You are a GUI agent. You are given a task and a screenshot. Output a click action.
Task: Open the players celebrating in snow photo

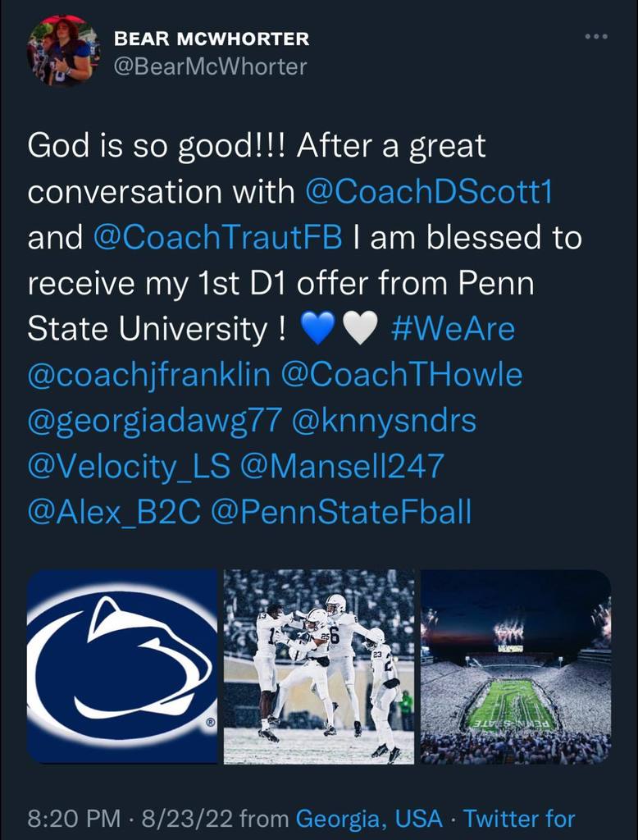tap(319, 667)
